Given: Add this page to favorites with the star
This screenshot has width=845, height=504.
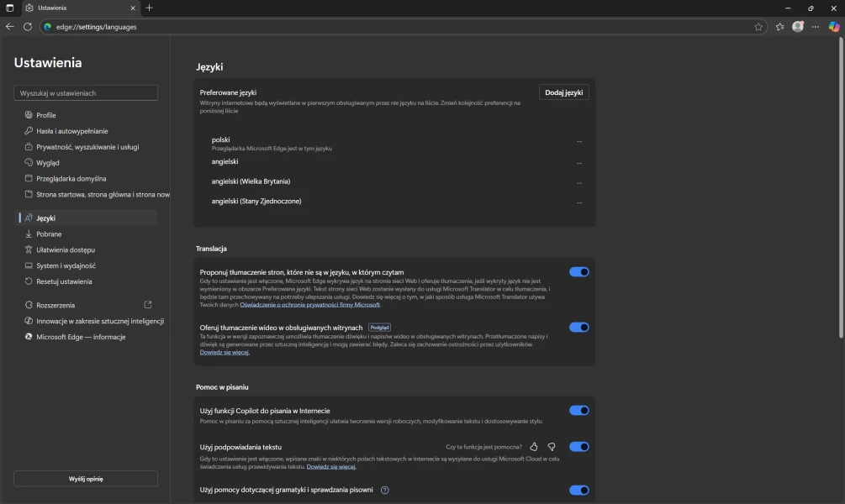Looking at the screenshot, I should point(758,27).
